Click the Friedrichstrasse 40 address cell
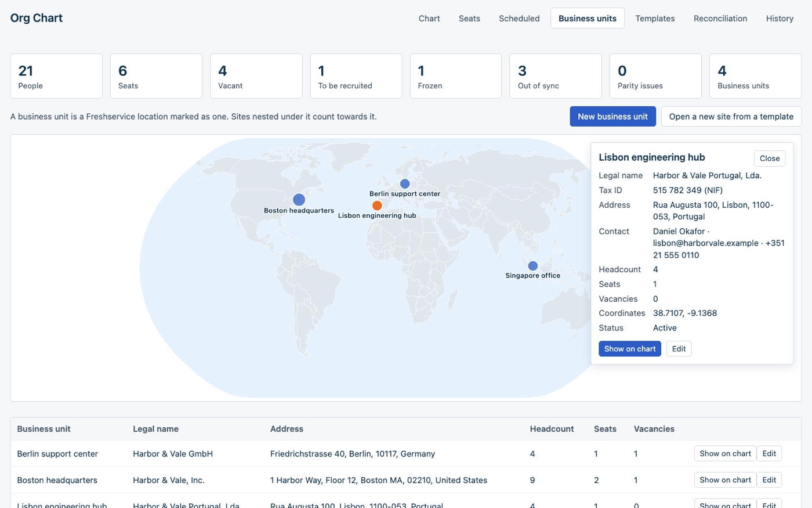This screenshot has height=508, width=812. tap(353, 454)
